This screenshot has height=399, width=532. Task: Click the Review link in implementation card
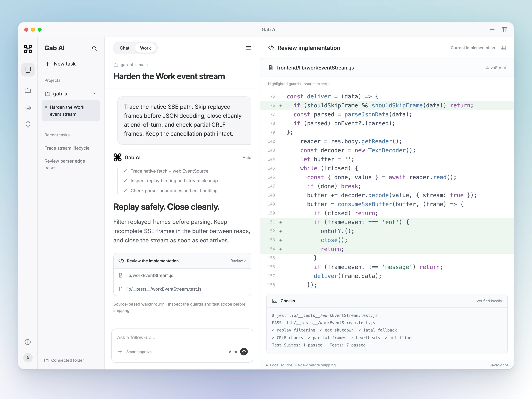click(238, 261)
